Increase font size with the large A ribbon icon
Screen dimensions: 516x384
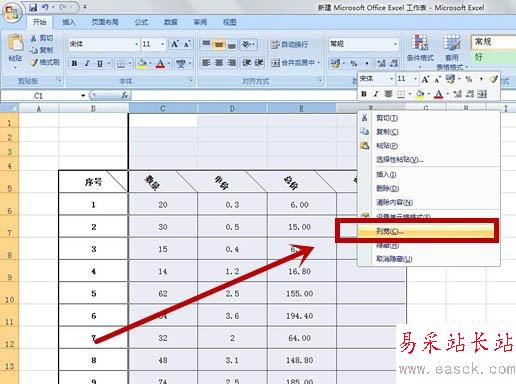coord(174,44)
